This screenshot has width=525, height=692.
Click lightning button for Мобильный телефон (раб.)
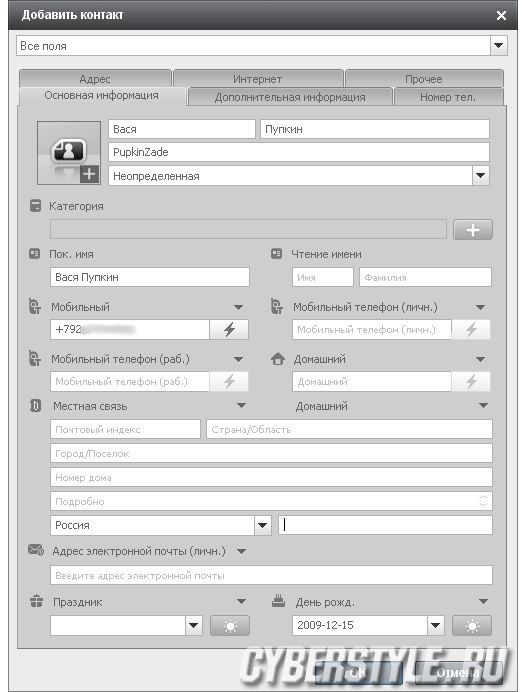point(229,381)
